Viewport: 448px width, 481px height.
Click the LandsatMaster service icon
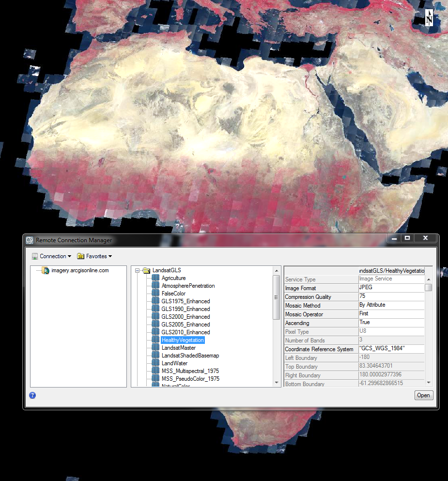[155, 348]
